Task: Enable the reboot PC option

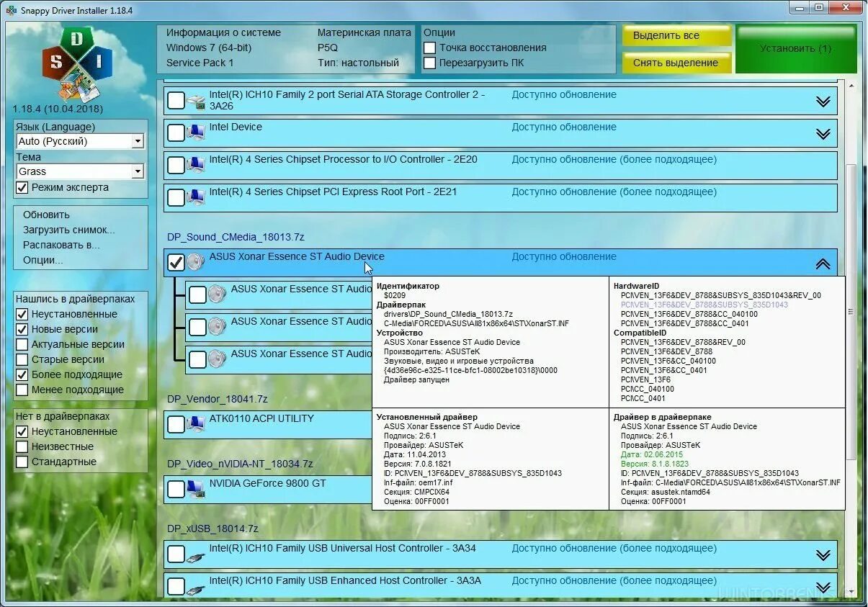Action: click(x=429, y=63)
